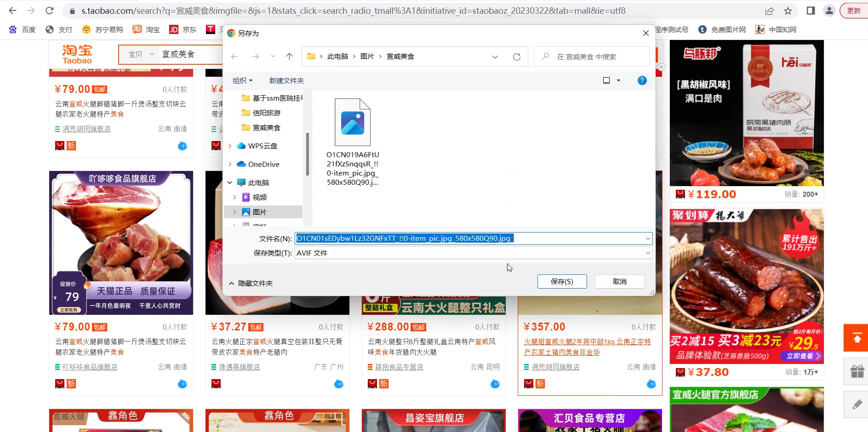Click the 更新 browser update button

tap(854, 11)
